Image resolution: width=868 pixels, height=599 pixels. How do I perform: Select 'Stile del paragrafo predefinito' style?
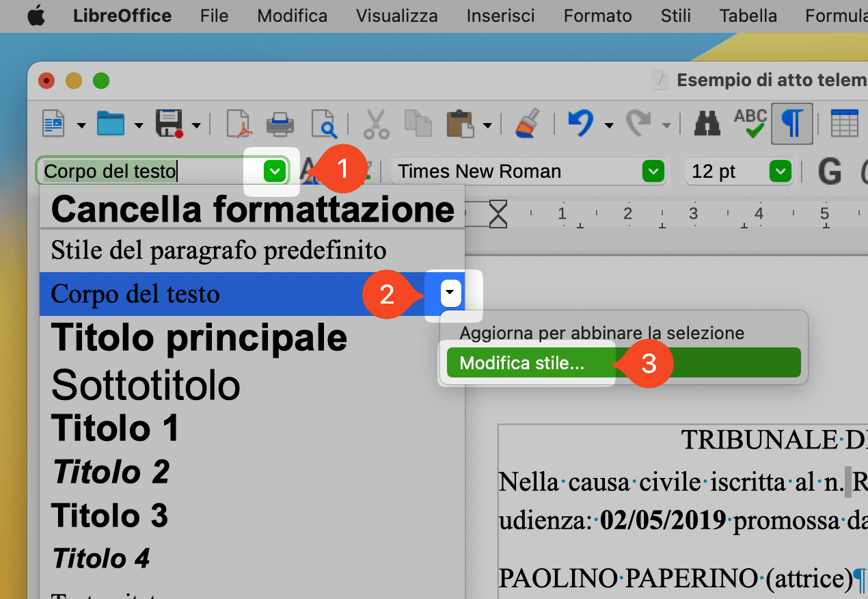click(x=252, y=250)
